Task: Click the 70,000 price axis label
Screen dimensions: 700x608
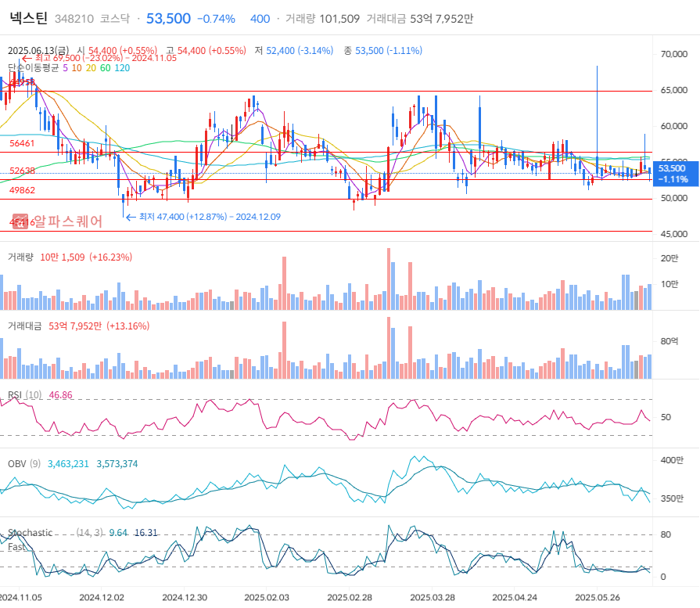Action: click(674, 54)
